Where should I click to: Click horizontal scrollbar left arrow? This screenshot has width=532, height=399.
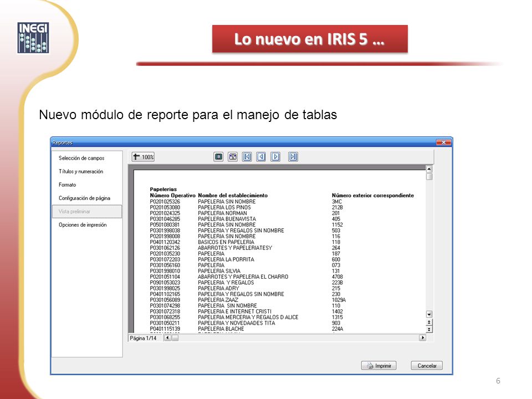click(x=167, y=337)
